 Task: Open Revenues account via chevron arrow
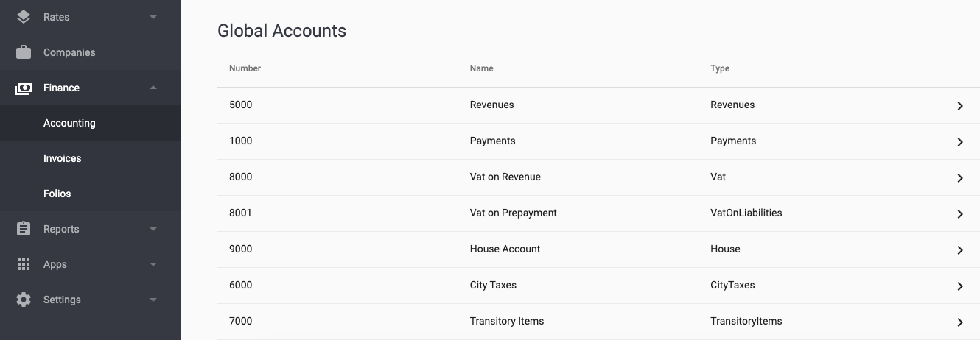coord(960,106)
